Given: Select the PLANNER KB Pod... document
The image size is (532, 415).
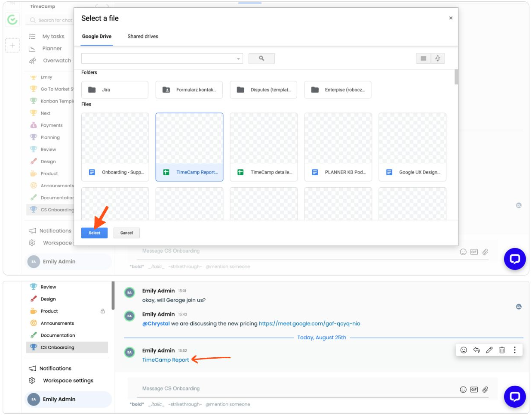Looking at the screenshot, I should pos(338,147).
